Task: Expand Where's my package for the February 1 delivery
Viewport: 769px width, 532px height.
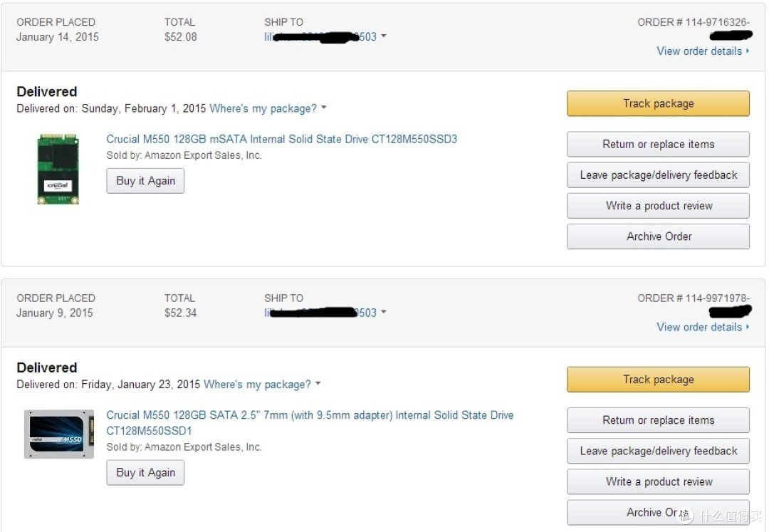Action: (x=268, y=108)
